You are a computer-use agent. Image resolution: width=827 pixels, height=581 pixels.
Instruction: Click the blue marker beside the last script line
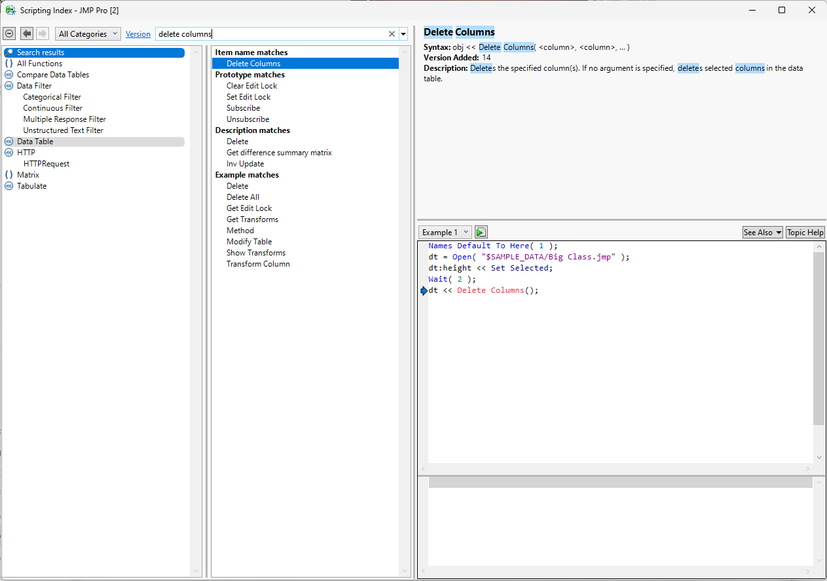[424, 291]
